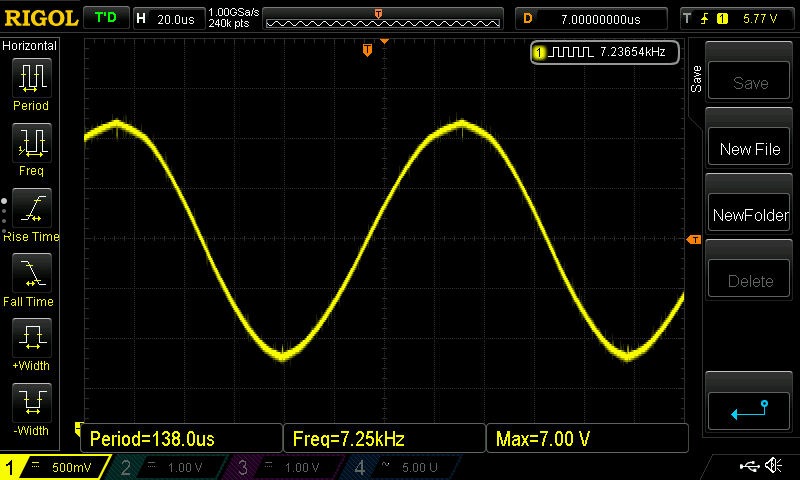The width and height of the screenshot is (800, 480).
Task: Click the NewFolder button
Action: click(749, 212)
